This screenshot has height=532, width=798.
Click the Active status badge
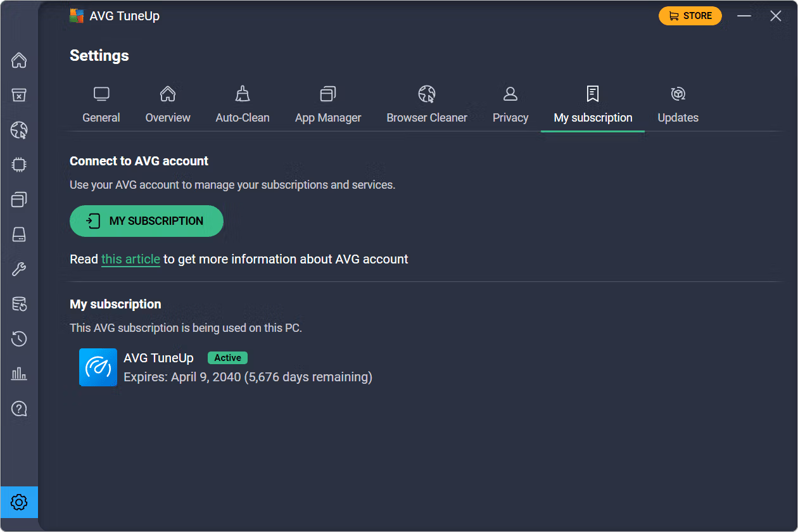227,358
